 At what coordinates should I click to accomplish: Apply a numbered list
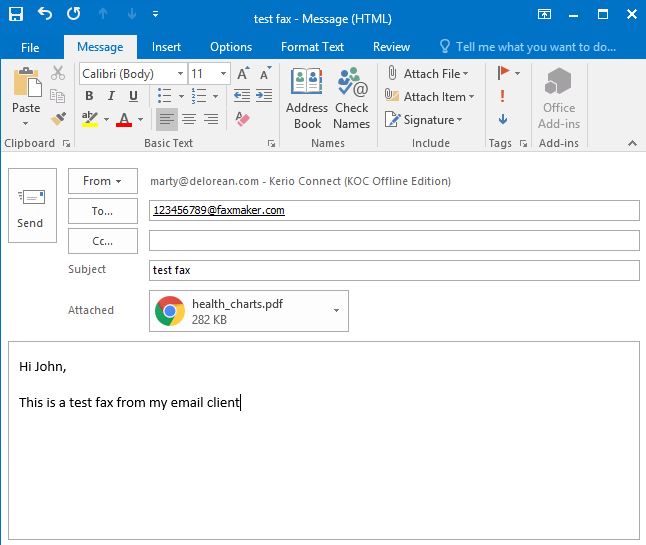click(x=199, y=96)
